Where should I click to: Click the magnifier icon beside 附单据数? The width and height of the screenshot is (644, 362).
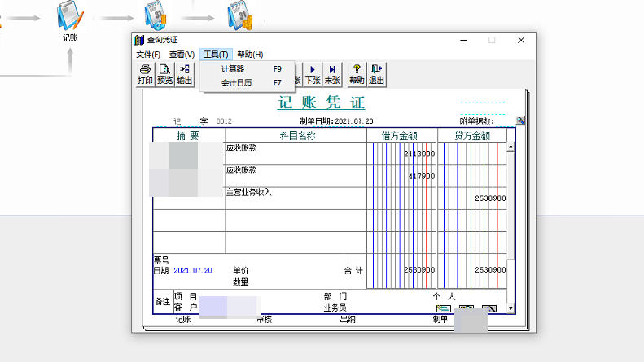(x=520, y=120)
